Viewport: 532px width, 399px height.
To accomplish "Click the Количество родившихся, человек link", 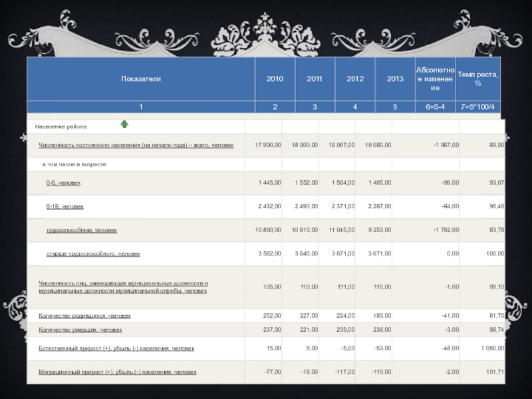I will (84, 316).
